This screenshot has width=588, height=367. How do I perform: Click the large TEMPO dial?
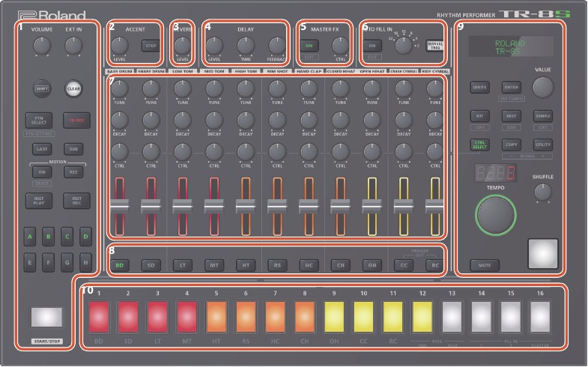(x=496, y=215)
